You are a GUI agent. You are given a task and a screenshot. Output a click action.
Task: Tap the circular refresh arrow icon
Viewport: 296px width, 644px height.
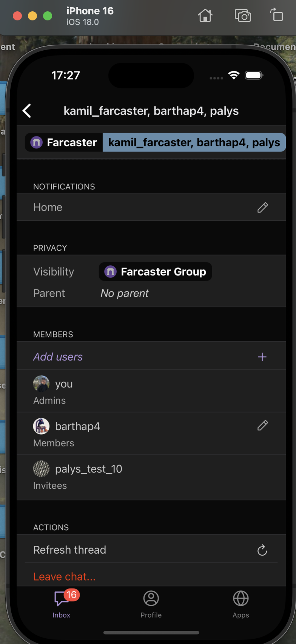click(262, 550)
